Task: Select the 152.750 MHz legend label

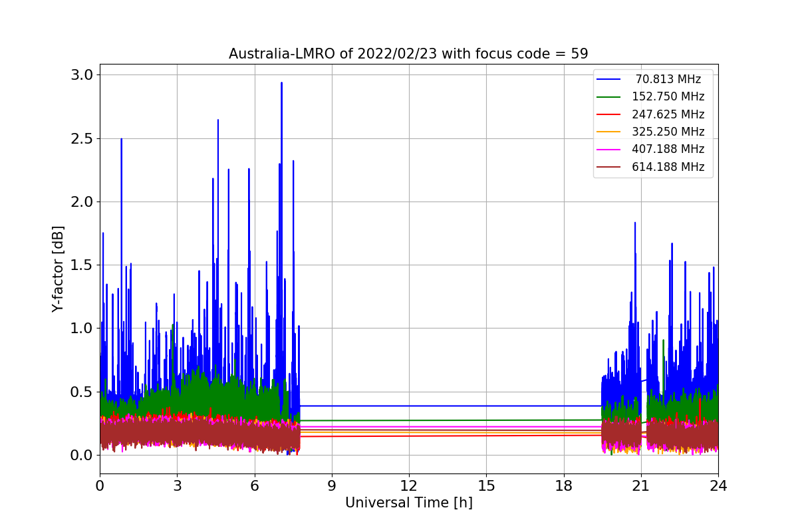Action: click(x=668, y=96)
